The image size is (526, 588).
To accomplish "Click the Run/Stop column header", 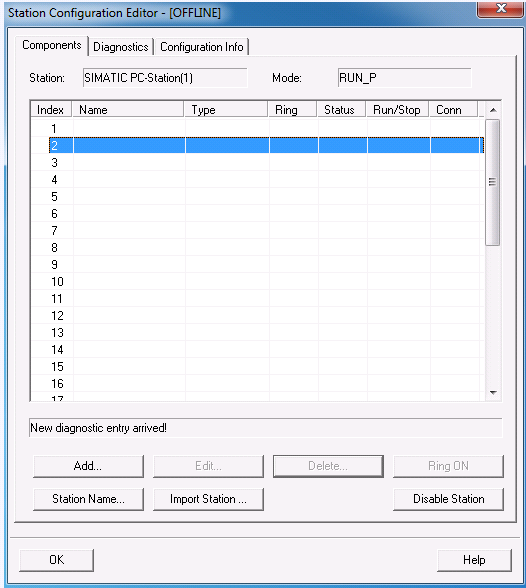I will coord(397,110).
